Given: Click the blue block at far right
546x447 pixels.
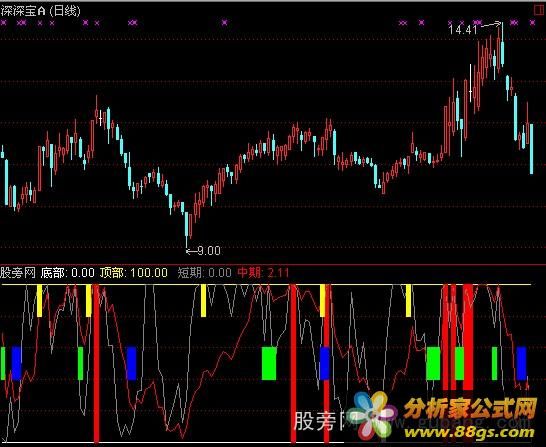Looking at the screenshot, I should click(521, 363).
